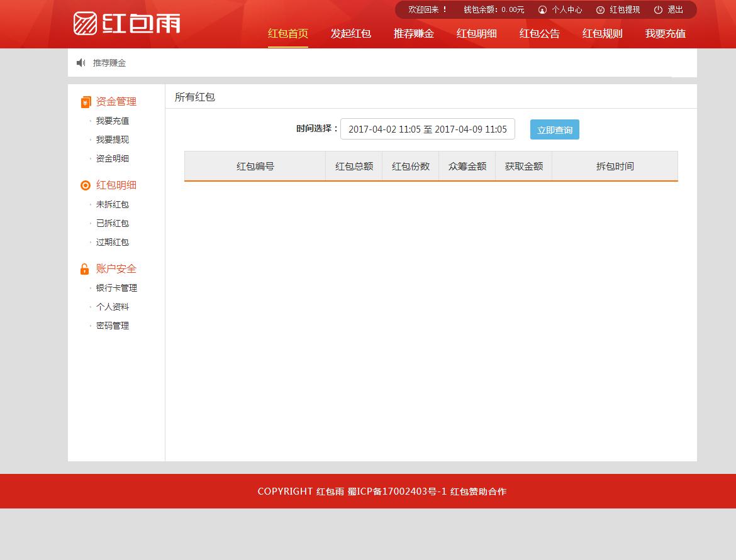736x560 pixels.
Task: Click the 资金管理 wallet icon
Action: click(x=86, y=102)
